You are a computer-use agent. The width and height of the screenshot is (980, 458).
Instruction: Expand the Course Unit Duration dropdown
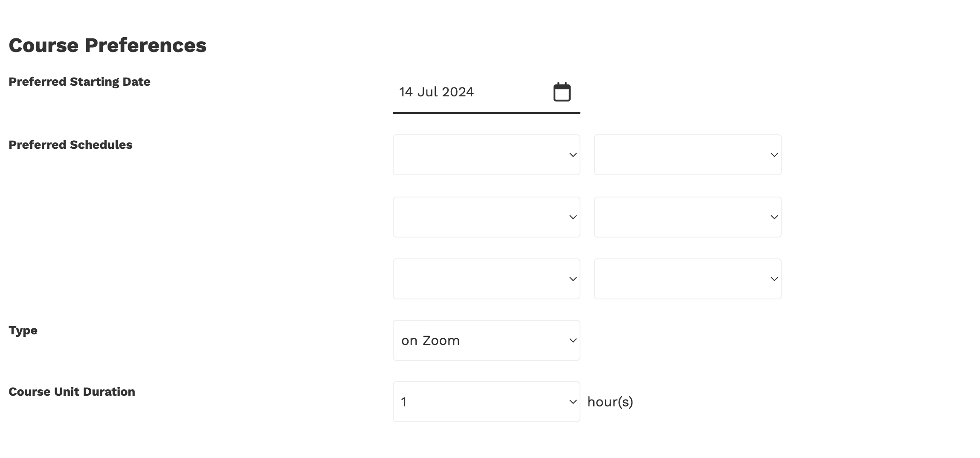click(486, 402)
